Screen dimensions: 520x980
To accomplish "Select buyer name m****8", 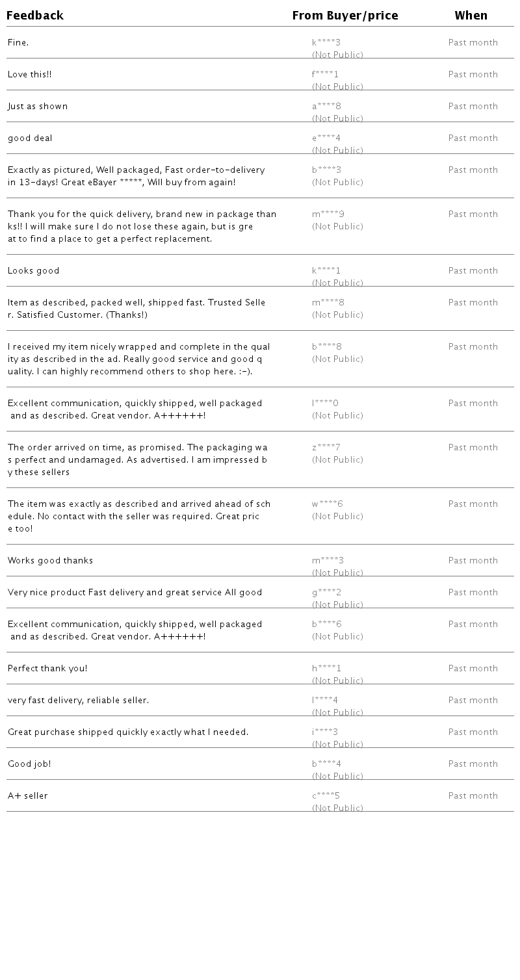I will tap(328, 303).
